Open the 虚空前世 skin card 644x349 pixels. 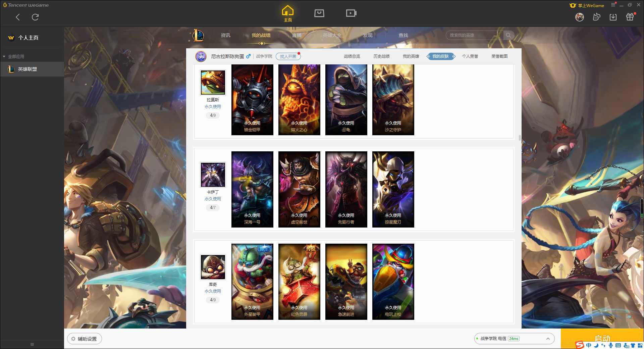[299, 189]
